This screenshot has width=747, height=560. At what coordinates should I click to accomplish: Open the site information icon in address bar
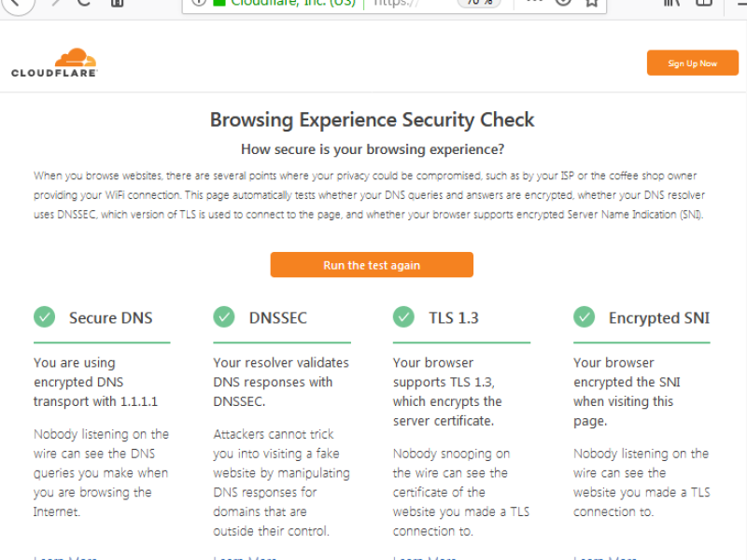[199, 3]
